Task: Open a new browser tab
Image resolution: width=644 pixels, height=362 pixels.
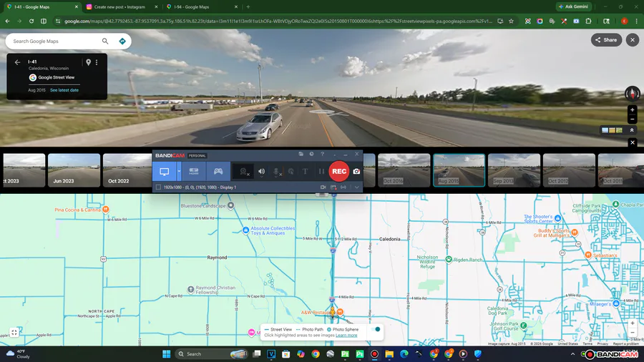Action: [x=248, y=7]
